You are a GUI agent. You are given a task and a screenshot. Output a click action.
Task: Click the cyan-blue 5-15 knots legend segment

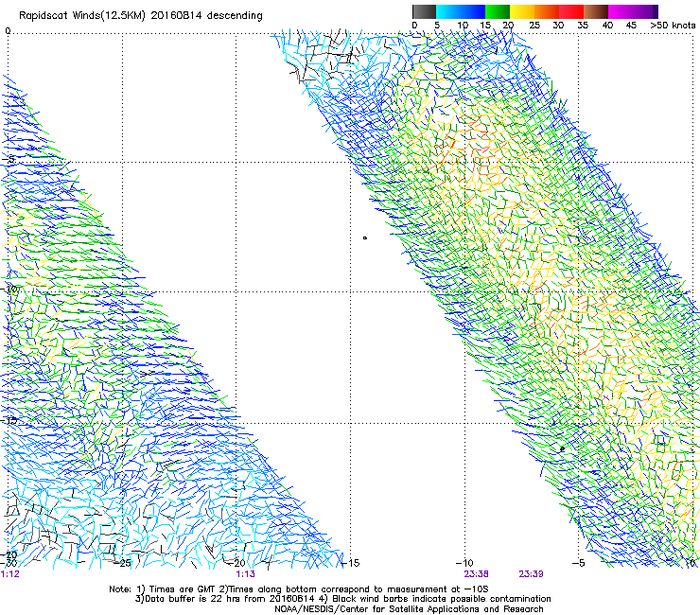461,11
